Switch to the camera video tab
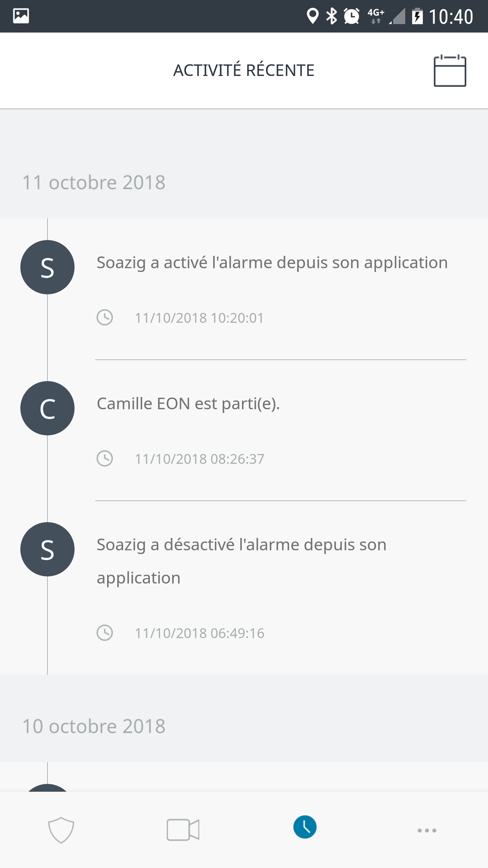The image size is (488, 868). click(x=183, y=830)
